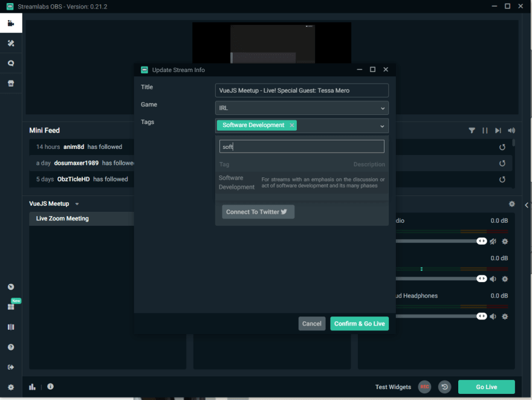Mute the Headphones mixer source
Screen dimensions: 532x400
click(493, 316)
